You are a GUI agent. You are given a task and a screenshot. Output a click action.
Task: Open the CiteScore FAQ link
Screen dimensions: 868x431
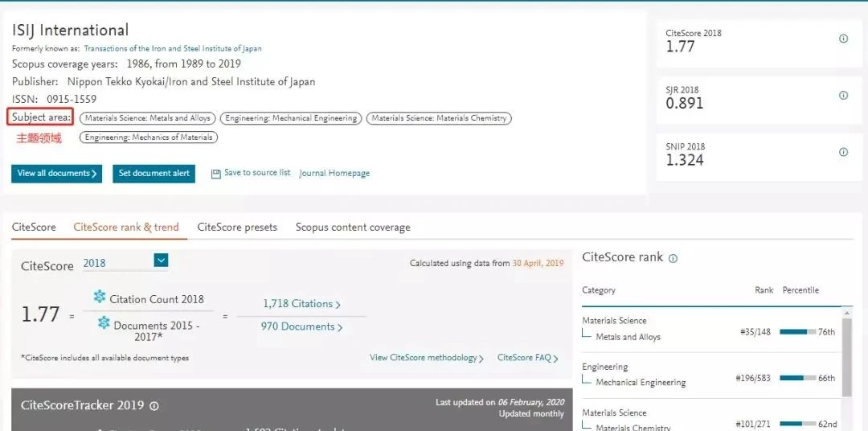pos(527,358)
